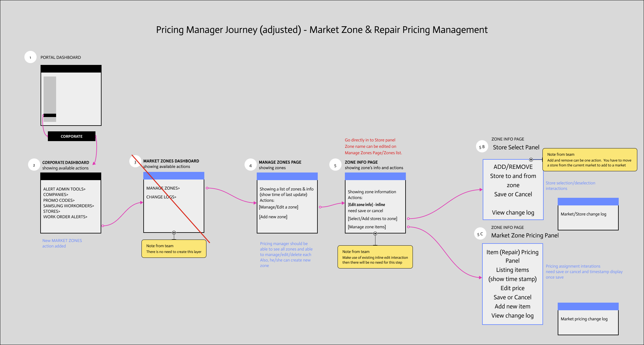Image resolution: width=644 pixels, height=345 pixels.
Task: Click the step 1 circle badge
Action: [30, 57]
